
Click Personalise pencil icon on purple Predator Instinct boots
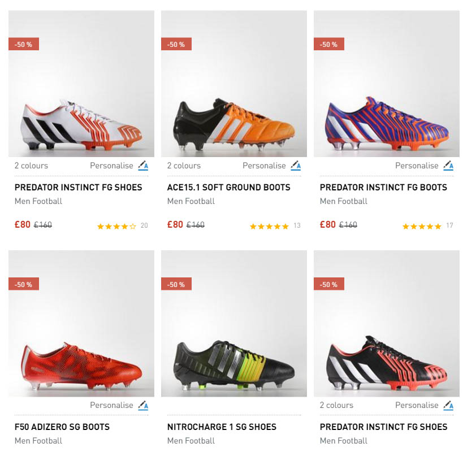[448, 166]
